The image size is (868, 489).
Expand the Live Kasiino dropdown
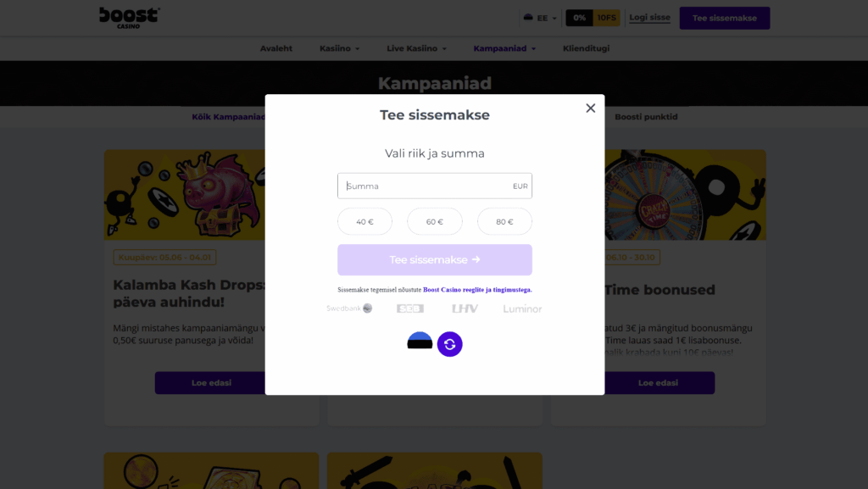tap(416, 48)
